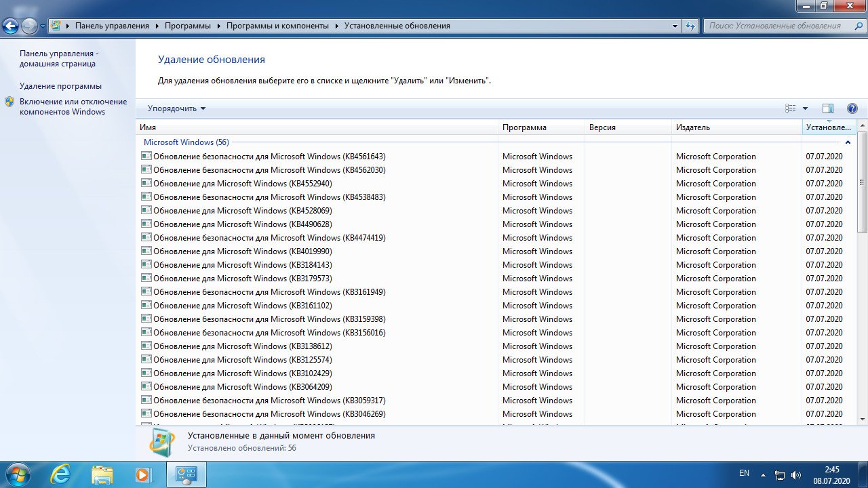Select update KB4528069

point(496,210)
